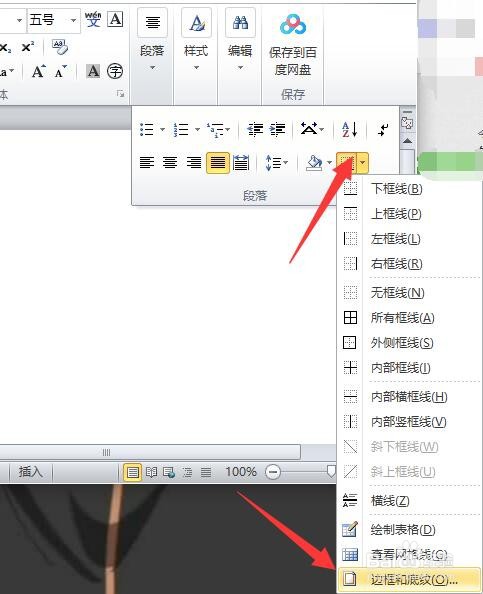Click 查看网格线(G) entry
The image size is (483, 594).
pos(409,555)
